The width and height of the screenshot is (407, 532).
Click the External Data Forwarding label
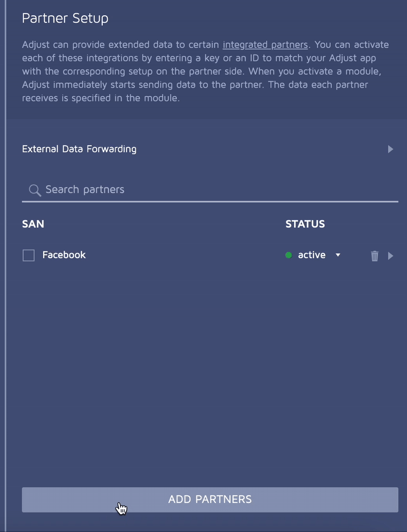[79, 149]
